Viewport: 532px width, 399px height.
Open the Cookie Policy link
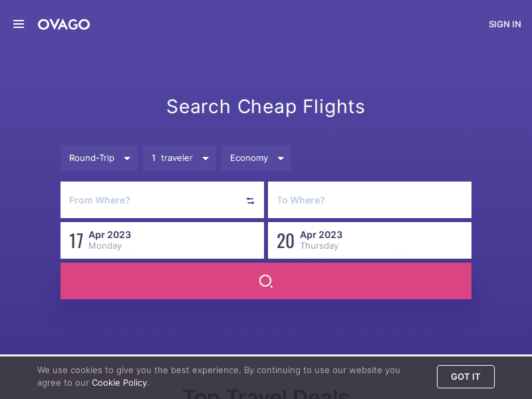tap(120, 382)
